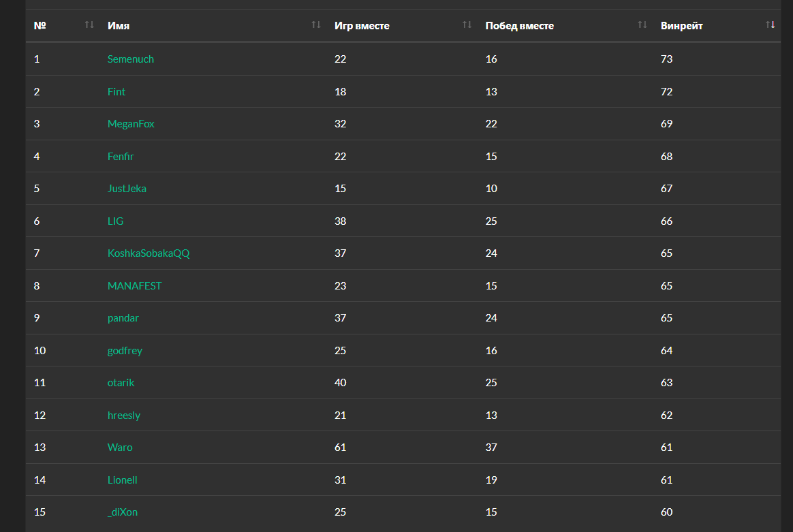Click the pandar player link

coord(123,318)
